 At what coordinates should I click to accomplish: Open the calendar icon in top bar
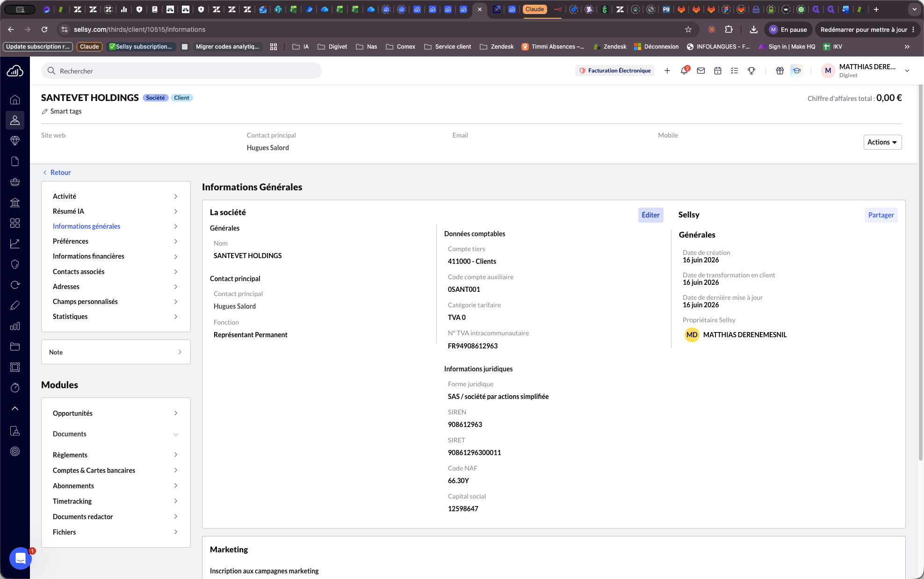(x=718, y=71)
